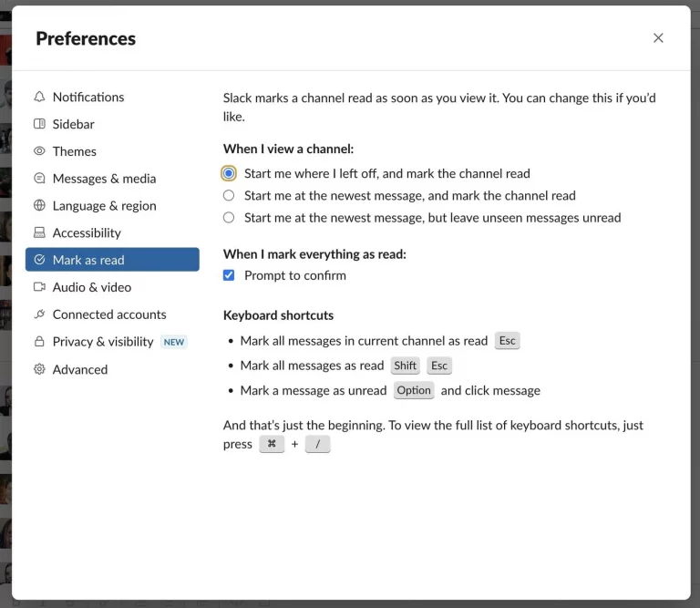The image size is (700, 608).
Task: Go to Privacy & visibility settings
Action: (x=103, y=342)
